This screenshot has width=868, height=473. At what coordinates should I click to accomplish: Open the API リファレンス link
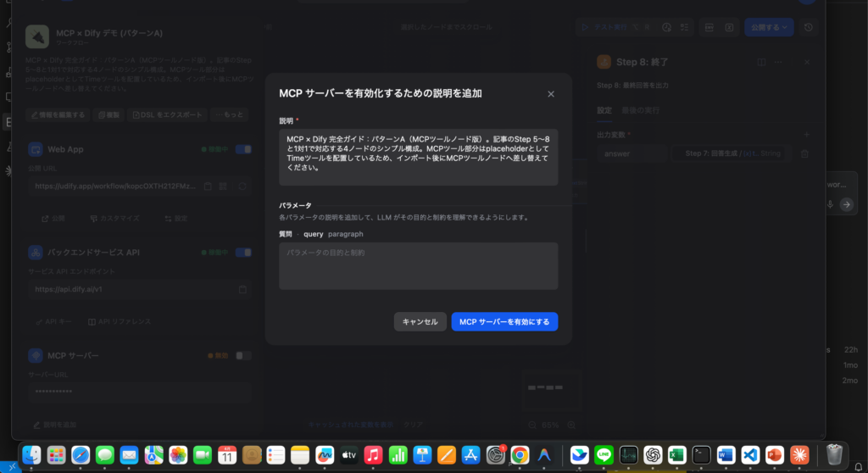(120, 322)
